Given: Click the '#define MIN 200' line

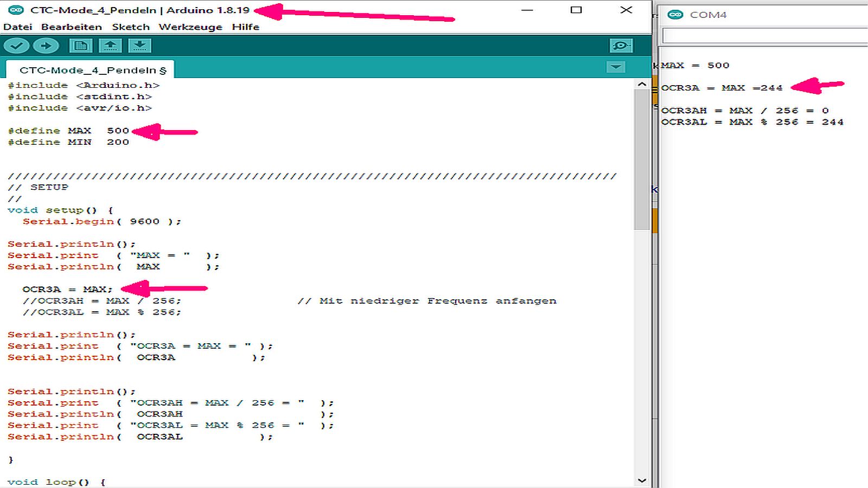Looking at the screenshot, I should click(x=68, y=142).
